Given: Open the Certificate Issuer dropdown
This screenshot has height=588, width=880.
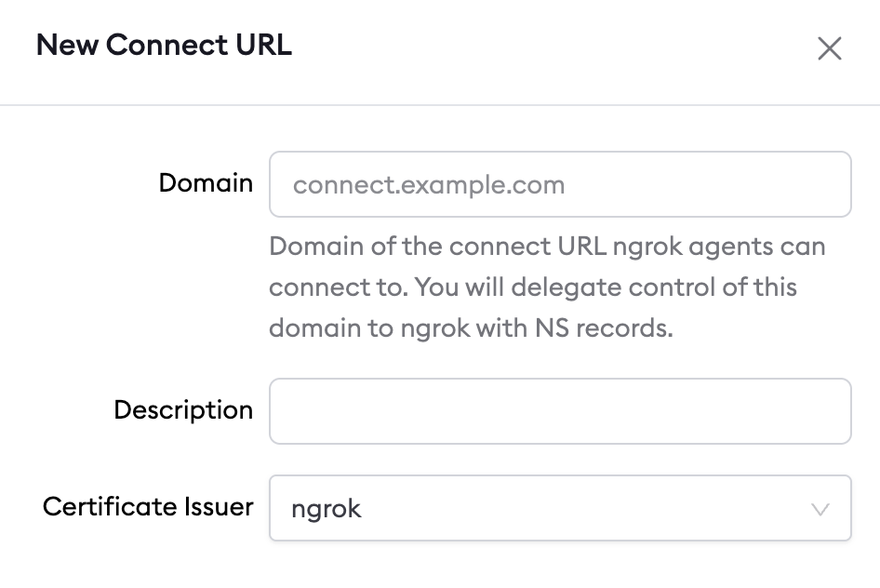Looking at the screenshot, I should (x=560, y=508).
